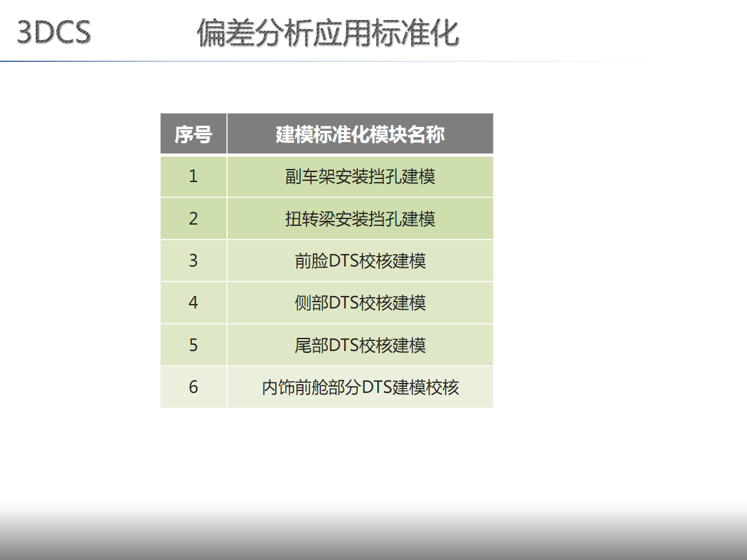Click the number 1 in the table
The width and height of the screenshot is (747, 560).
193,176
